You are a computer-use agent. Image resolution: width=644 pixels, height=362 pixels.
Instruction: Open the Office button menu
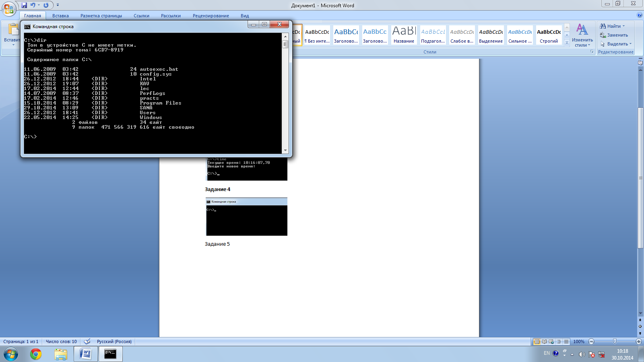pyautogui.click(x=9, y=9)
